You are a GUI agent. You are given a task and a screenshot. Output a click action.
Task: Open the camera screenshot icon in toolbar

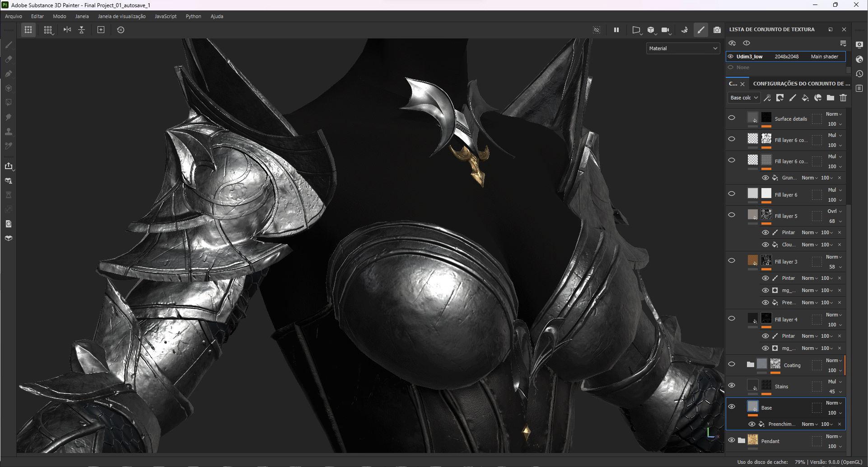[x=717, y=30]
